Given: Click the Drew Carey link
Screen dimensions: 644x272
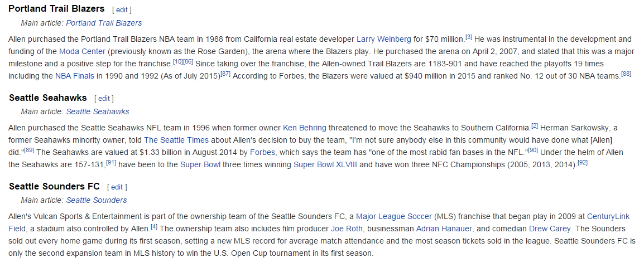Looking at the screenshot, I should coord(549,229).
